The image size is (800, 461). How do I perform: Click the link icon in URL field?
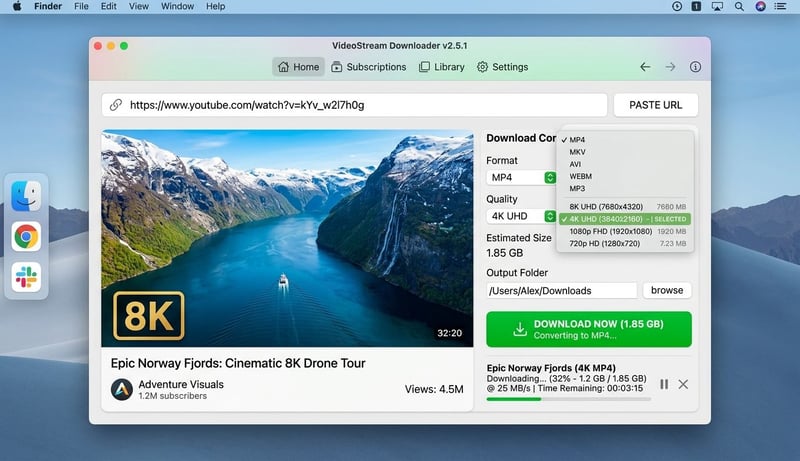click(116, 105)
